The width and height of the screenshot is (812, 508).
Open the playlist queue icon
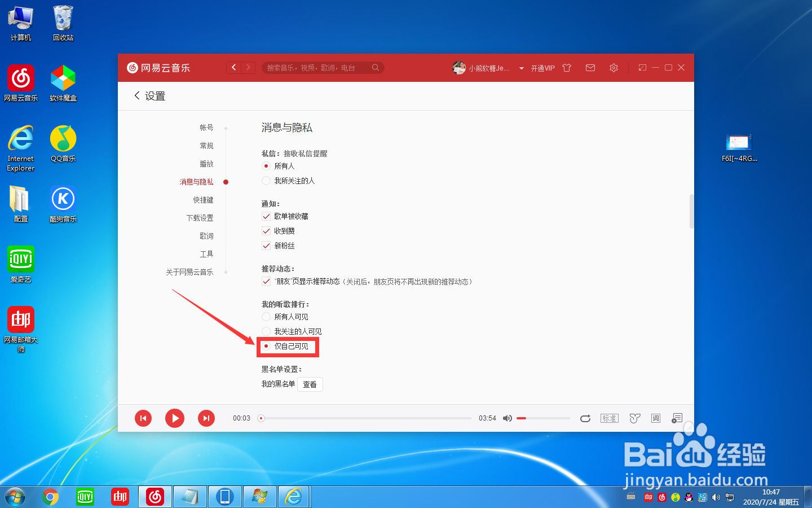point(677,418)
